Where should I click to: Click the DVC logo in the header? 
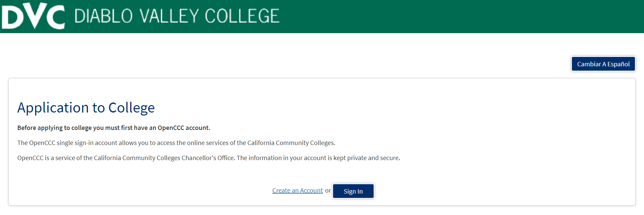coord(33,16)
